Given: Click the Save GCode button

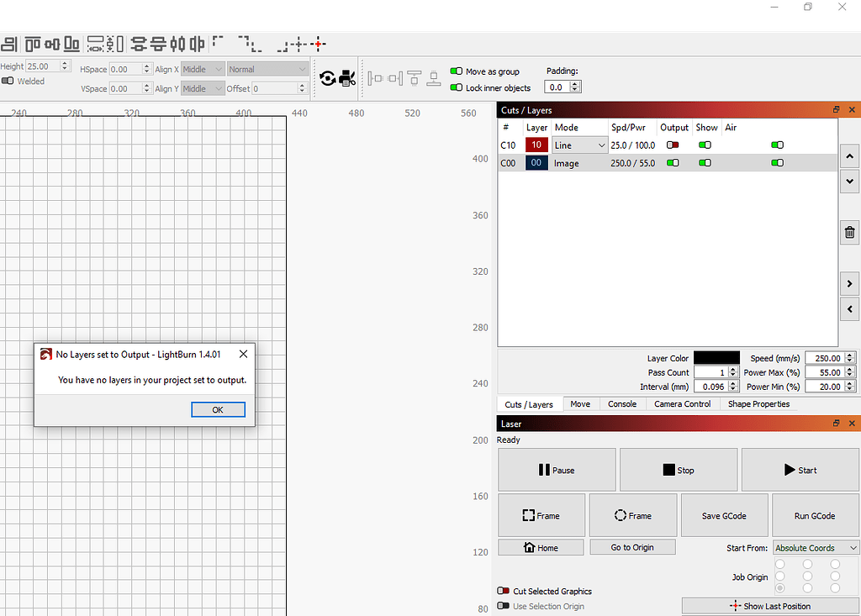Looking at the screenshot, I should (724, 515).
